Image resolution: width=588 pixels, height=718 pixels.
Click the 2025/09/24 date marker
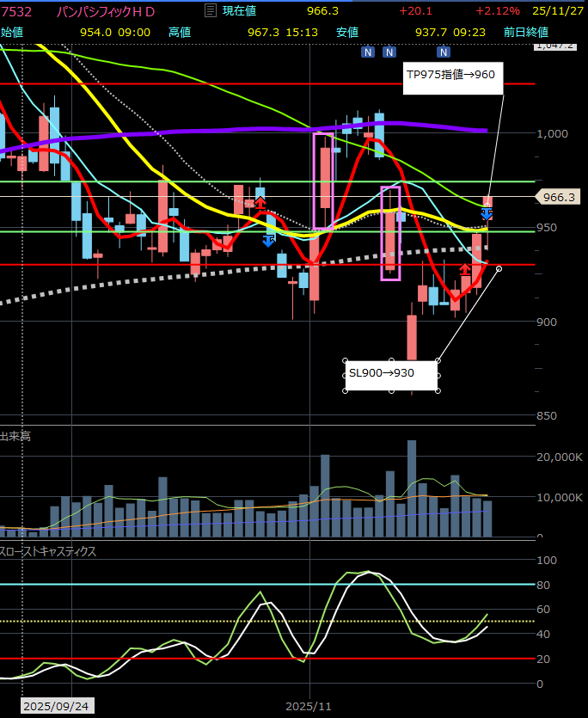coord(57,706)
